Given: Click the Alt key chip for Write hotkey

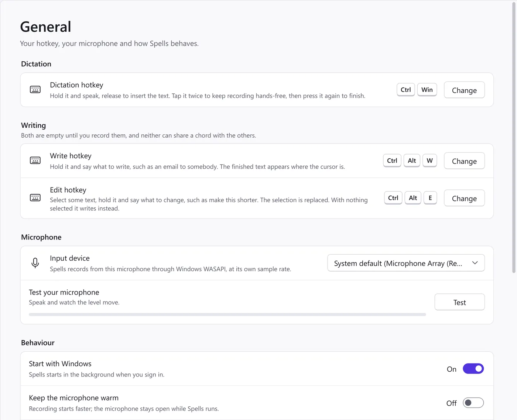Looking at the screenshot, I should tap(412, 161).
